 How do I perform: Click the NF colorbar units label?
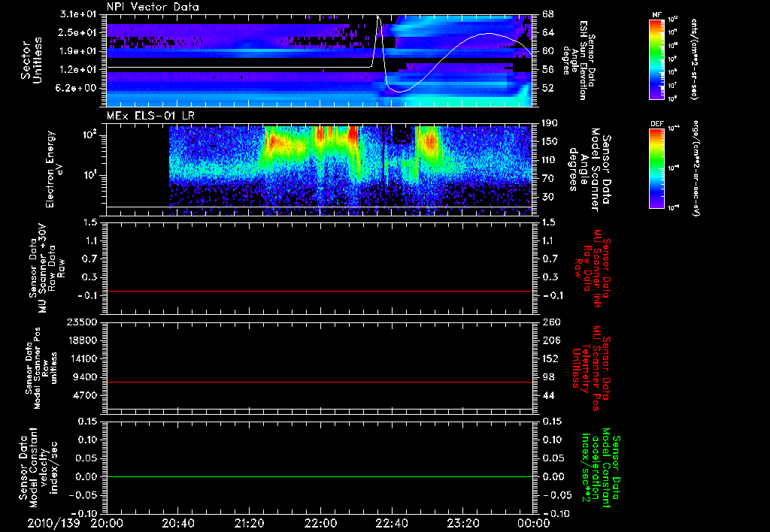694,59
